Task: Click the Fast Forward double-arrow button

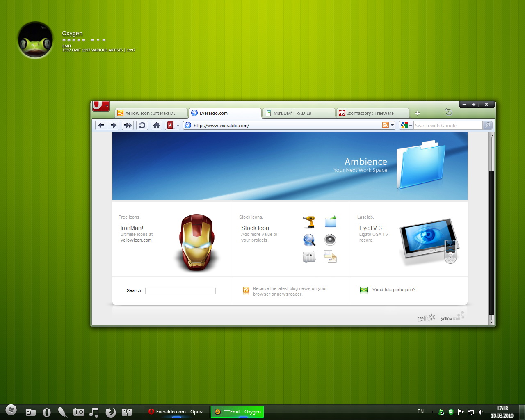Action: tap(128, 126)
